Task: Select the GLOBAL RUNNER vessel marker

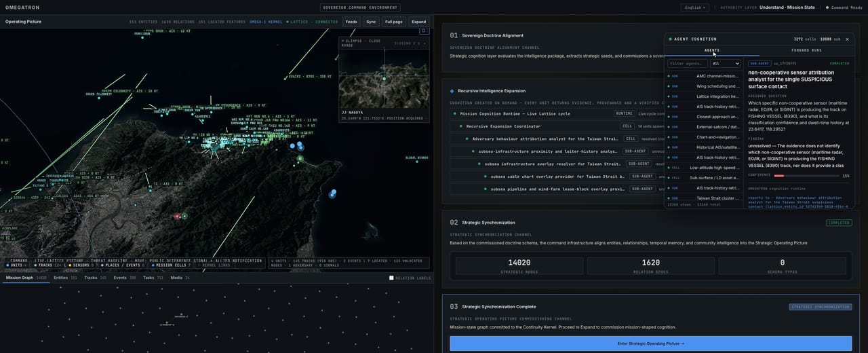Action: [416, 160]
